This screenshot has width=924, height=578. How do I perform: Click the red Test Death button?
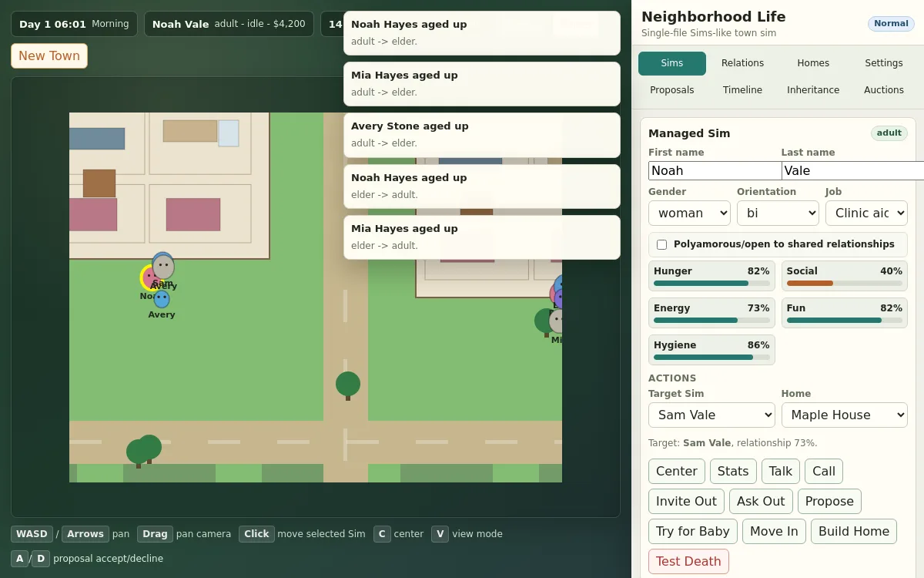pos(688,561)
